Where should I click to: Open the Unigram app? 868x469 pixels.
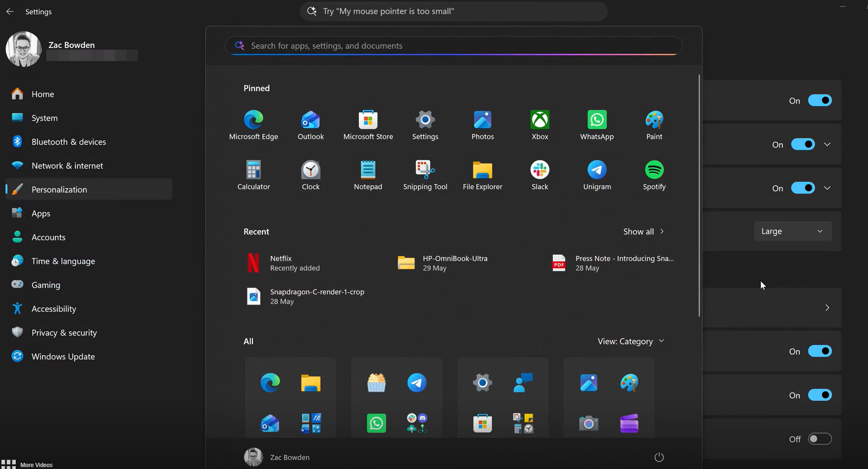597,176
